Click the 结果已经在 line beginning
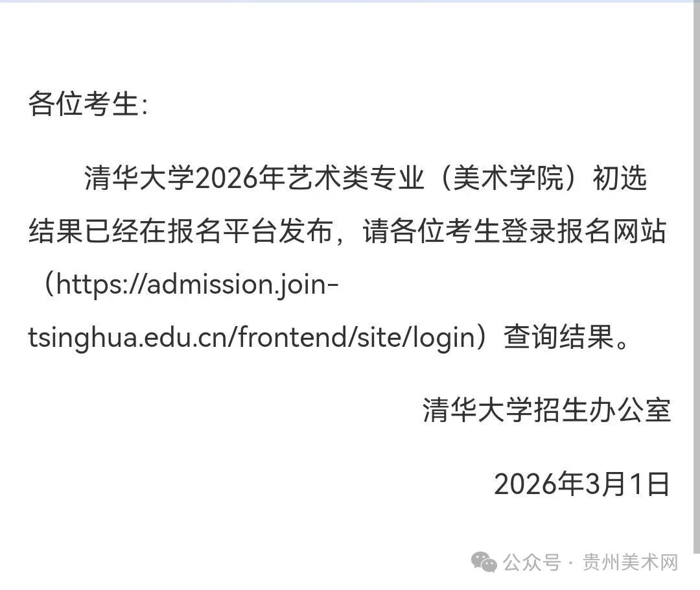The image size is (700, 590). pos(97,231)
